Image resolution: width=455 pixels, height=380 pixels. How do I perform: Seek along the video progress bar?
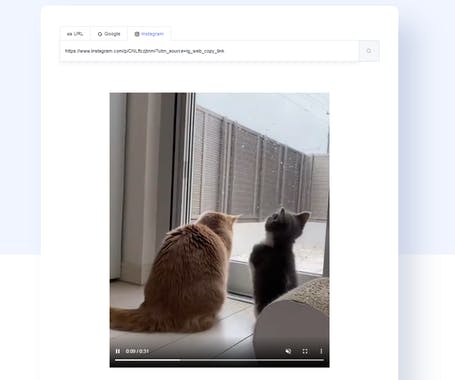[219, 360]
